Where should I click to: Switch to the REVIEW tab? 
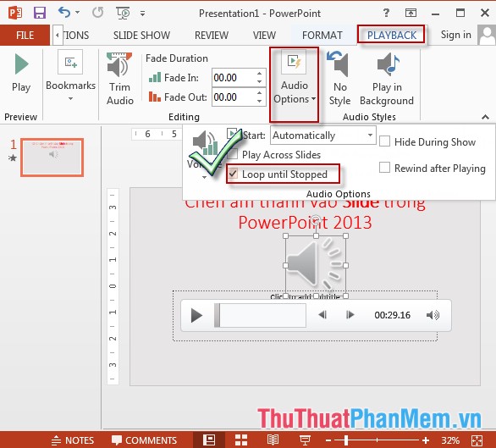click(x=212, y=35)
